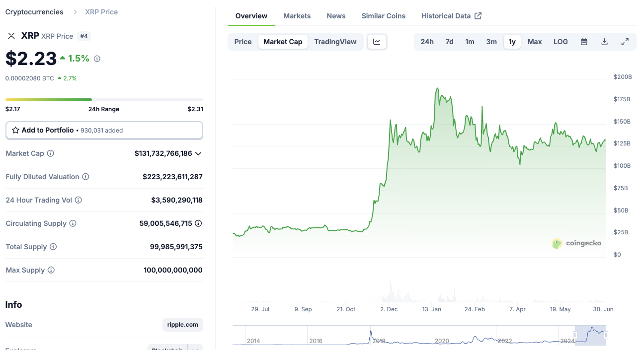This screenshot has width=644, height=350.
Task: Switch chart to Price view
Action: [243, 42]
